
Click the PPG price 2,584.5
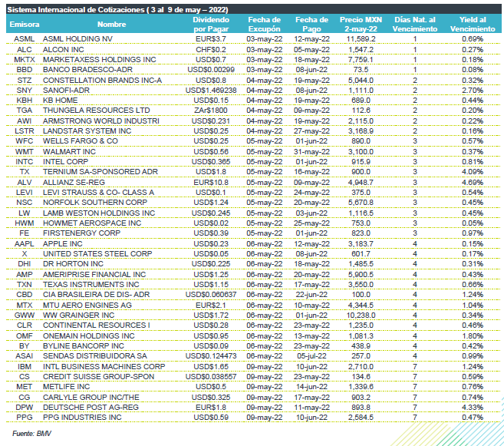point(361,418)
